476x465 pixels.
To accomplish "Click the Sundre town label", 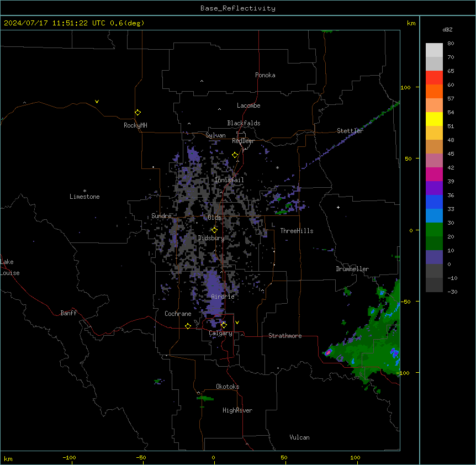I will tap(161, 216).
